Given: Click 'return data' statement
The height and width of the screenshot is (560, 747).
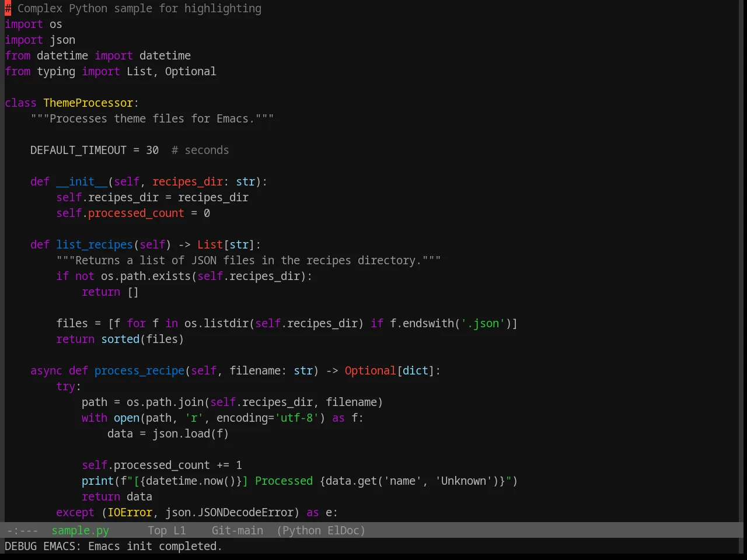Looking at the screenshot, I should [117, 496].
